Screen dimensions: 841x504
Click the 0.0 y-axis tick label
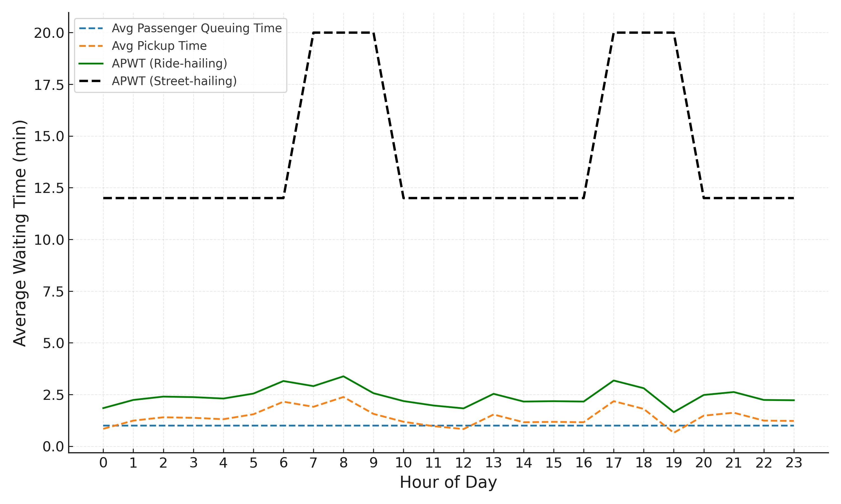[x=53, y=447]
